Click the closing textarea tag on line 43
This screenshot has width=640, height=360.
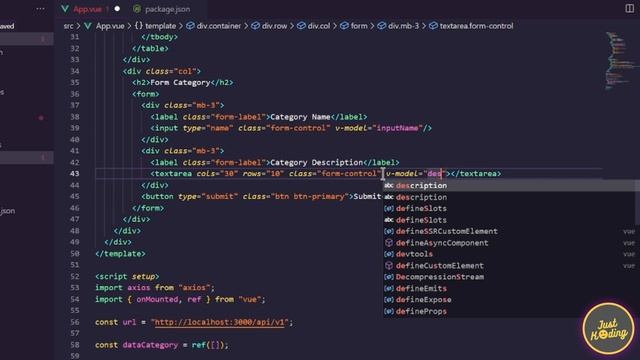476,173
